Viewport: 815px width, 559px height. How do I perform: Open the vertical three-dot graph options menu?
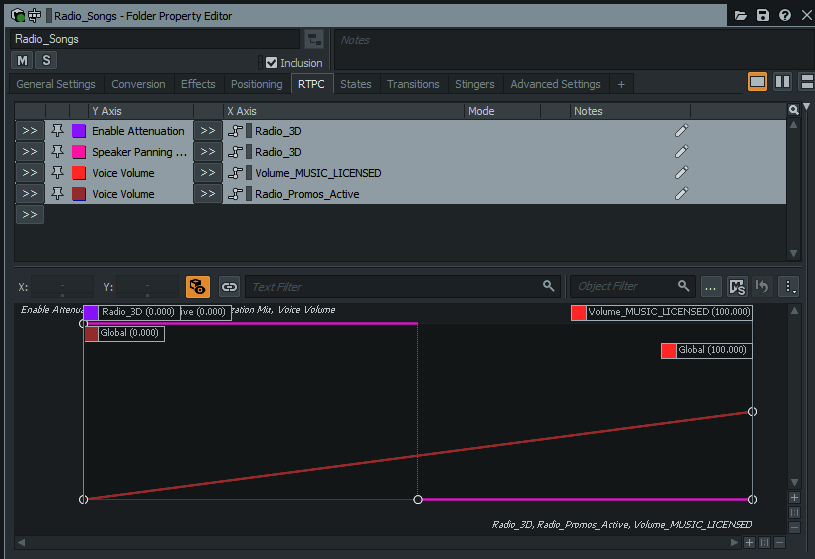tap(788, 287)
